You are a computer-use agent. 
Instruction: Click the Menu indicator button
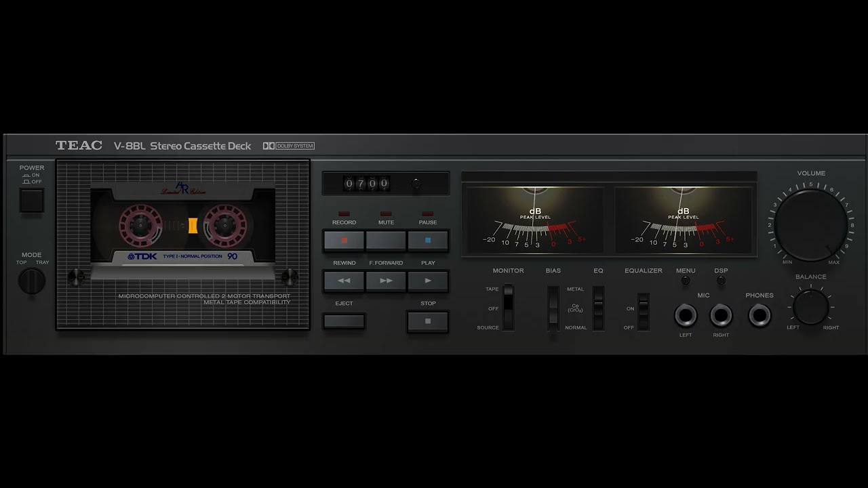pyautogui.click(x=686, y=280)
